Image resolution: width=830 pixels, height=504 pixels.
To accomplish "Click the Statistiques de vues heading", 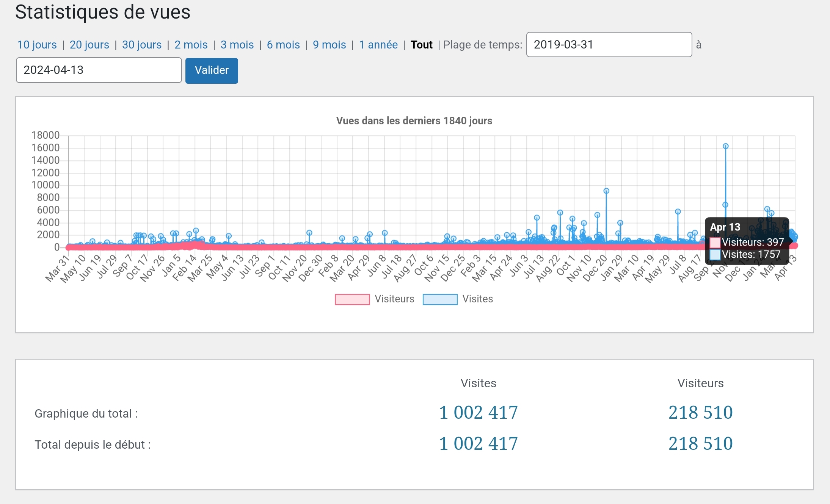I will pyautogui.click(x=103, y=12).
